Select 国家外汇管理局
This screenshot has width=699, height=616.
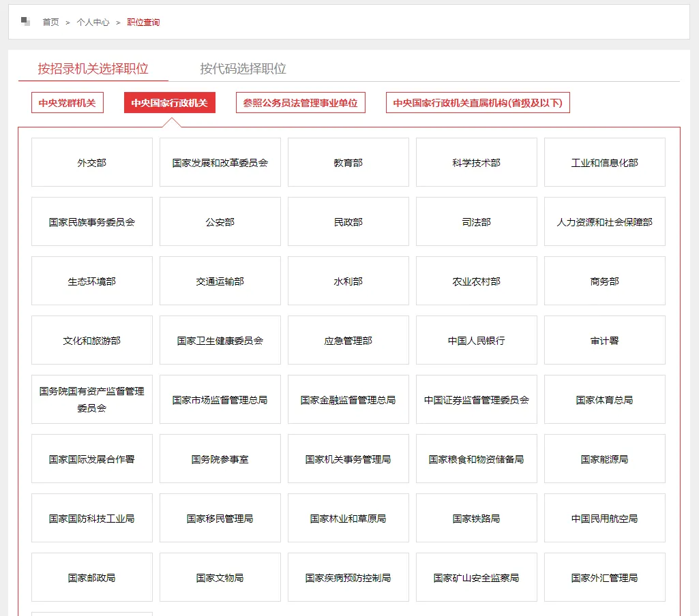[x=604, y=577]
